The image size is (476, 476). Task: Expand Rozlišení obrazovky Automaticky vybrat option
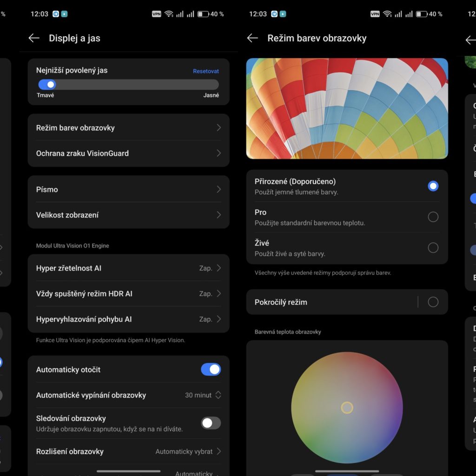[x=188, y=451]
